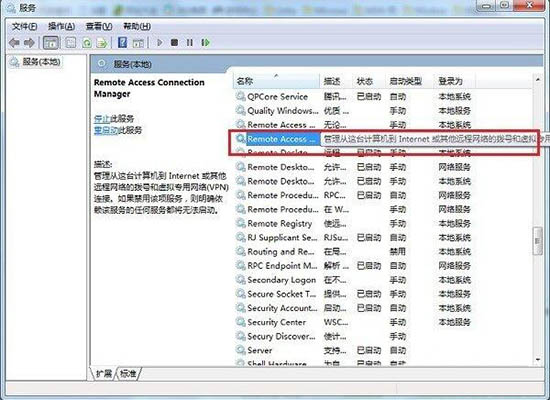Click the back arrow toolbar icon
This screenshot has width=550, height=400.
(14, 43)
